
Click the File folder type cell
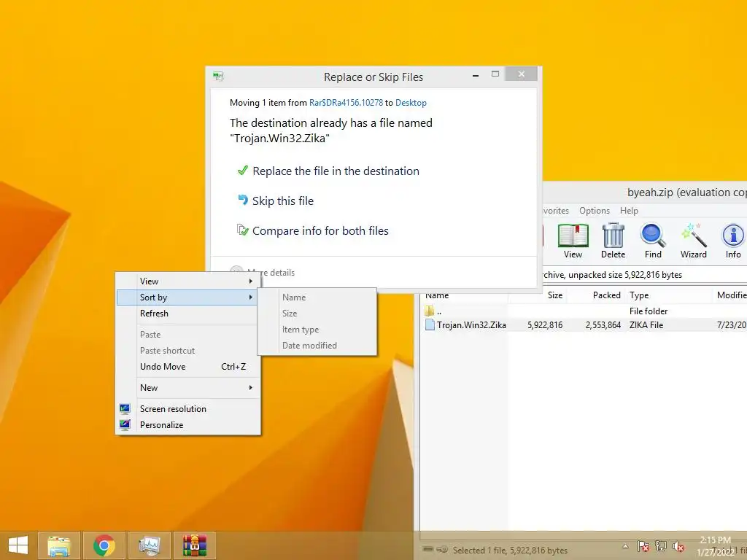pyautogui.click(x=649, y=311)
